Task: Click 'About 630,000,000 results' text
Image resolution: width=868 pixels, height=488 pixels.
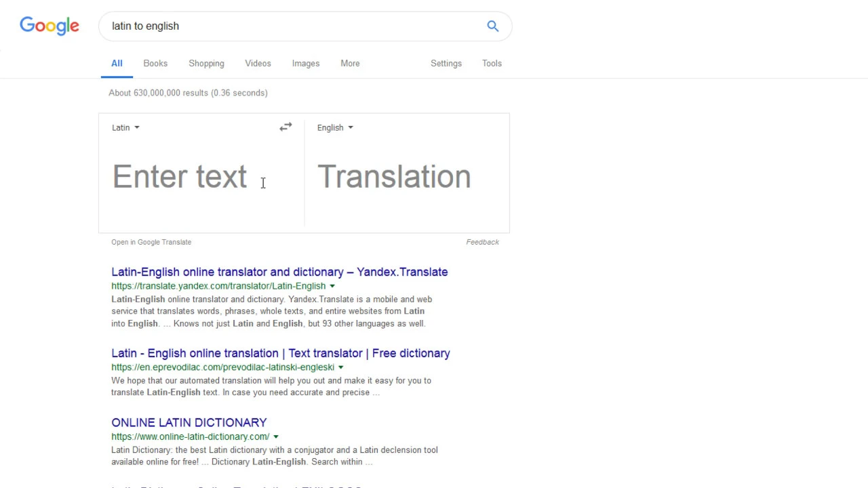Action: (188, 93)
